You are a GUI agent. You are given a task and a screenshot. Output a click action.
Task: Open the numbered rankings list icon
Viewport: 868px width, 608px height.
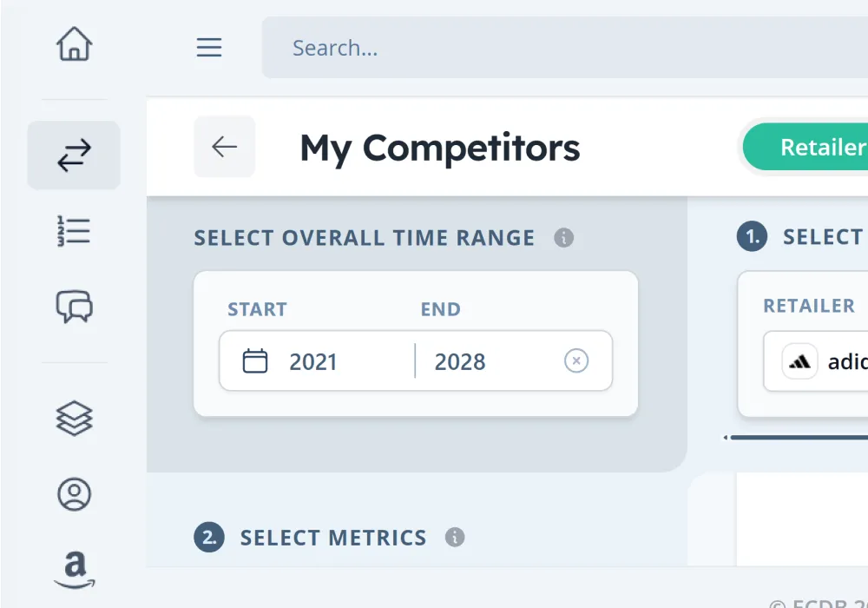pyautogui.click(x=74, y=231)
